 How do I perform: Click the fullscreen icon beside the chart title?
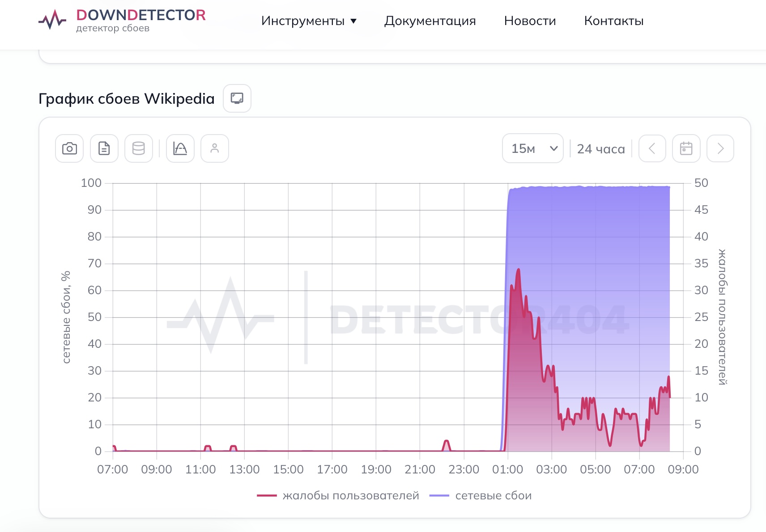[x=237, y=98]
